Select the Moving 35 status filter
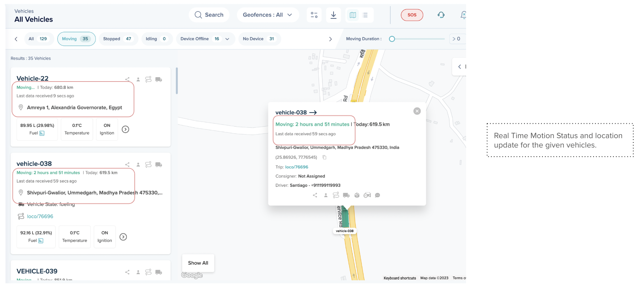The image size is (644, 290). coord(76,39)
